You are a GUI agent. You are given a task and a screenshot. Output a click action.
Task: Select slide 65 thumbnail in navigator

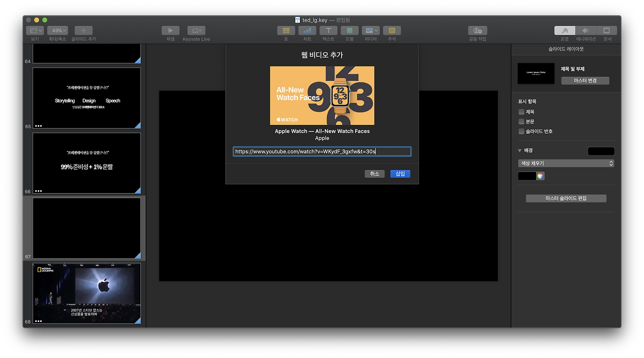pos(87,98)
